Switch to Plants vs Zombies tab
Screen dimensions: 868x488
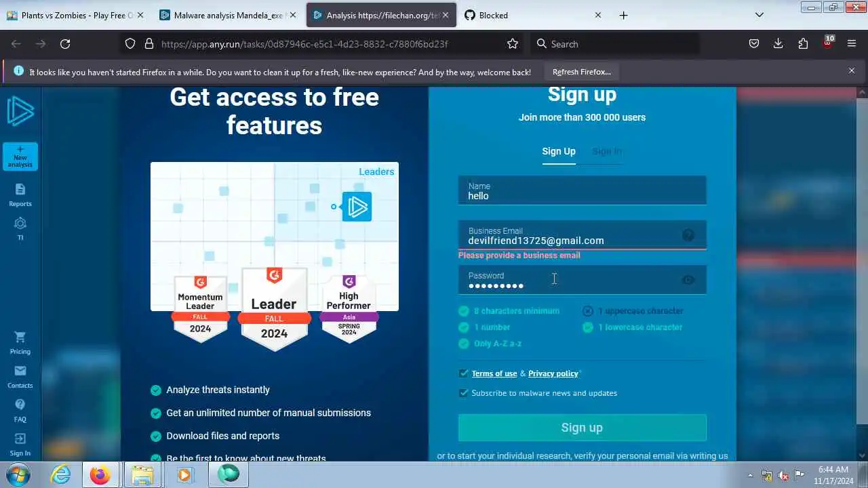(x=77, y=15)
